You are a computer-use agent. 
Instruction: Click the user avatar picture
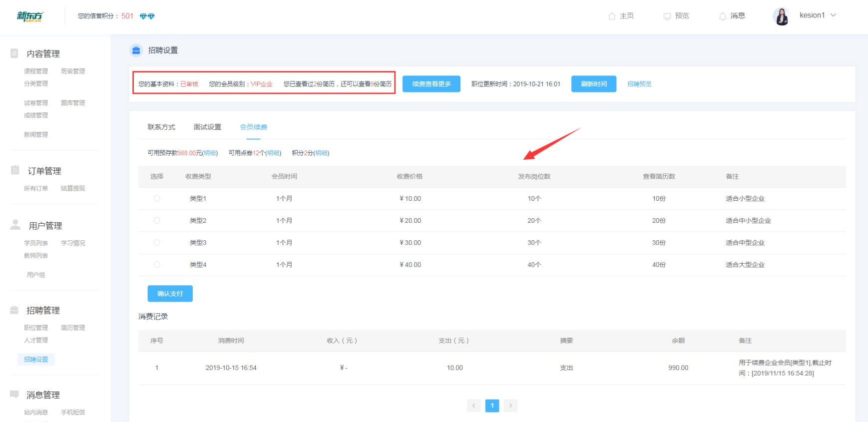[x=781, y=16]
